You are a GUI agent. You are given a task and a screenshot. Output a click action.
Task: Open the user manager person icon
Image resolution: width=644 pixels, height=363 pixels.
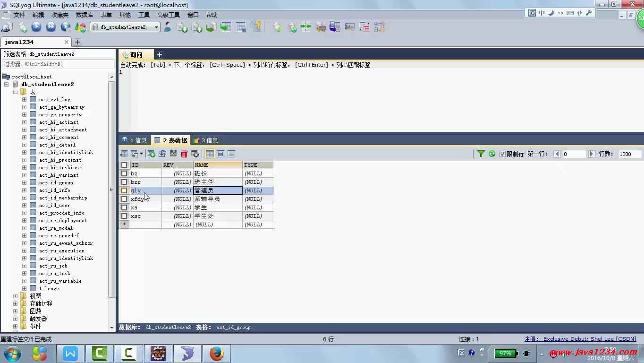[x=167, y=27]
